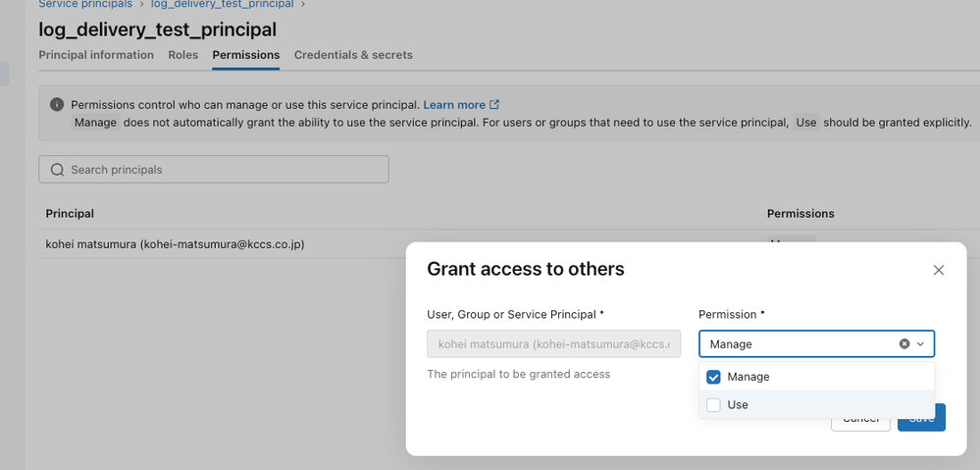This screenshot has height=470, width=980.
Task: Check the Use checkbox
Action: click(x=713, y=405)
